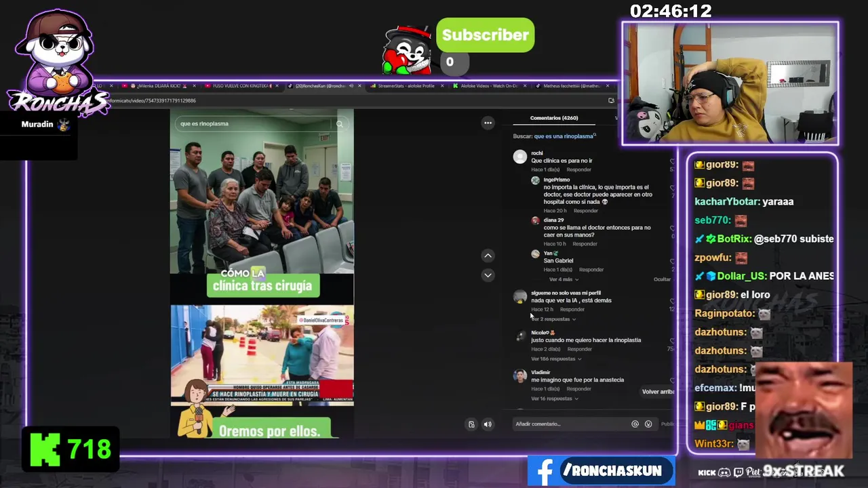This screenshot has height=488, width=868.
Task: Mute the video with the speaker icon
Action: coord(488,424)
